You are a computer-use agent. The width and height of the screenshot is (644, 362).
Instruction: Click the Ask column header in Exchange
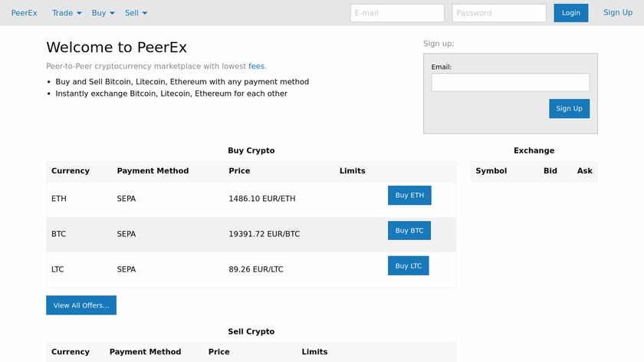584,171
